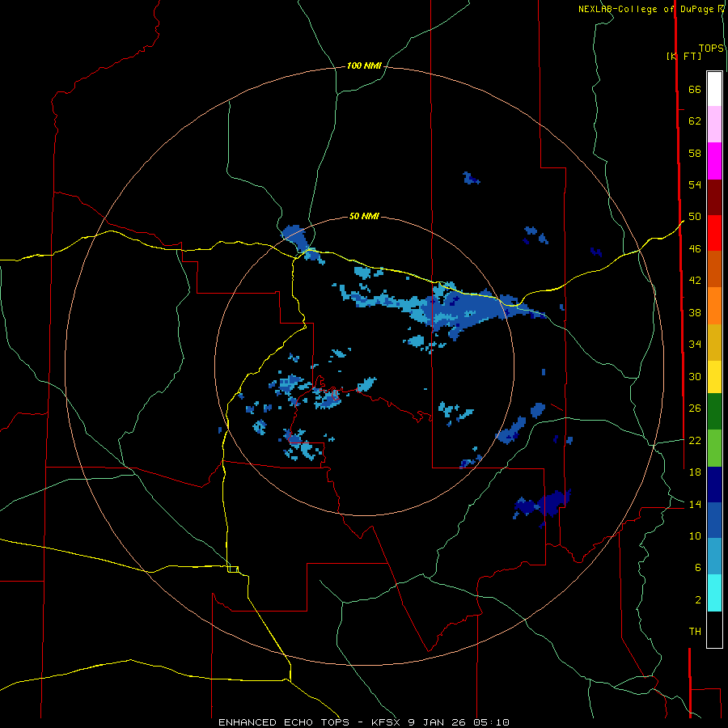The height and width of the screenshot is (728, 728).
Task: Click the "05:10" time stamp in the caption
Action: [491, 722]
